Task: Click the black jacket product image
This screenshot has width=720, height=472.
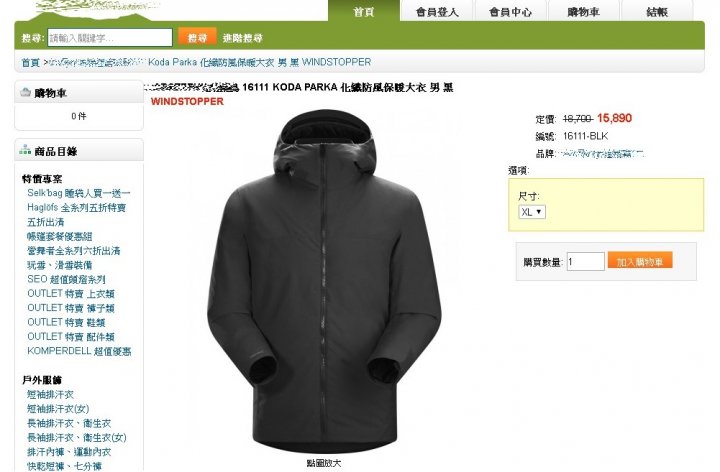Action: (324, 281)
